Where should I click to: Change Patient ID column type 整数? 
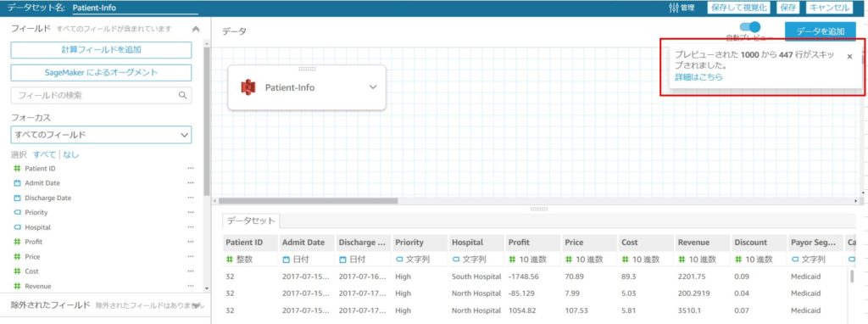(239, 260)
